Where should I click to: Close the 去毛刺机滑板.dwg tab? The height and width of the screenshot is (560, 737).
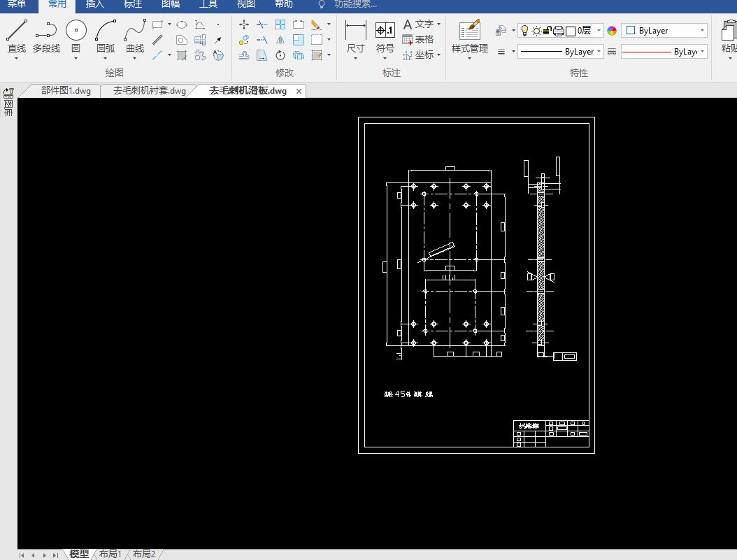(x=299, y=91)
